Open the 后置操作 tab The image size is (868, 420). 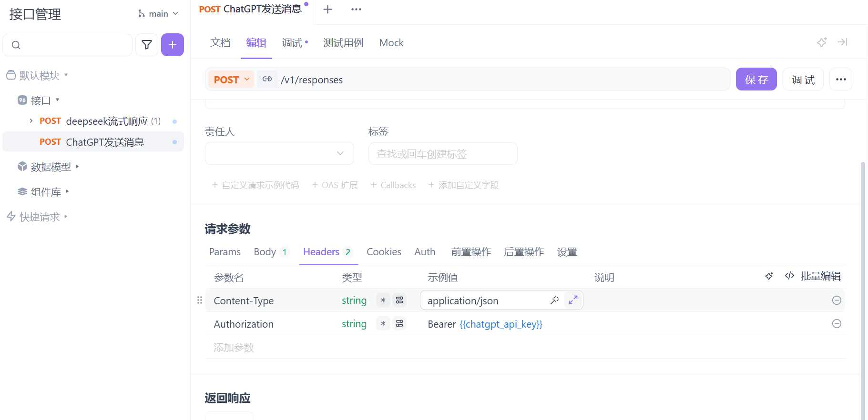(524, 252)
